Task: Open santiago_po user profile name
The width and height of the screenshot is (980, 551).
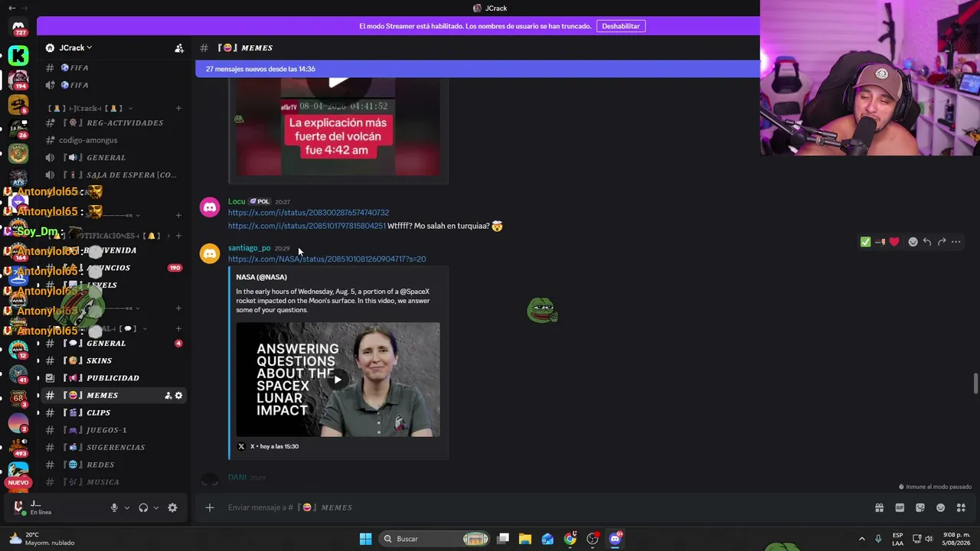Action: pyautogui.click(x=249, y=248)
